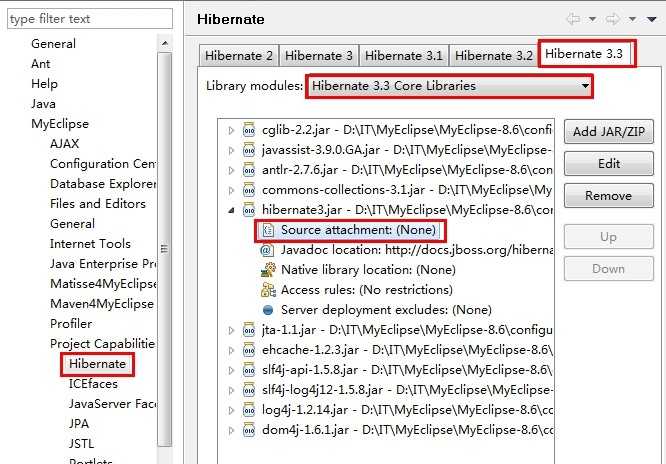The image size is (666, 464).
Task: Click the dom4j-1.6.1.jar file icon
Action: [x=248, y=430]
